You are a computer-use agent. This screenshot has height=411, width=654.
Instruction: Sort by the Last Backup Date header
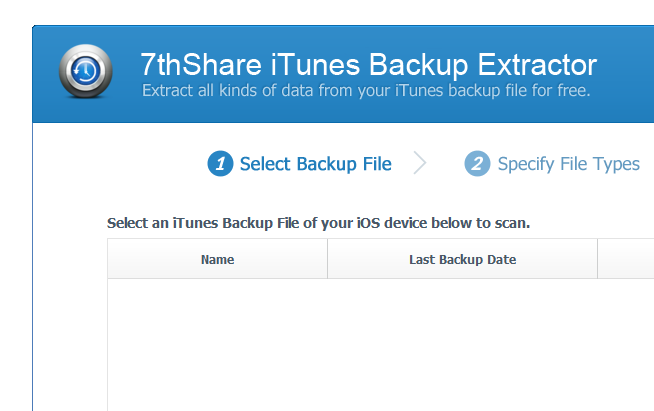pos(462,259)
